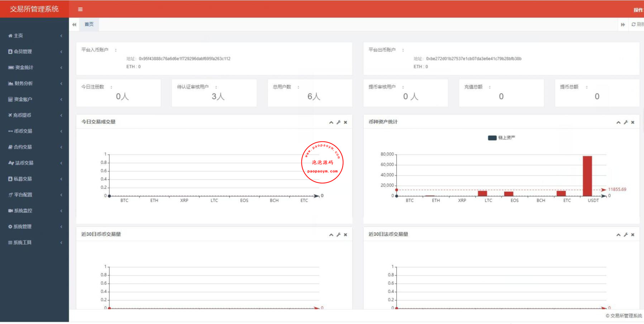This screenshot has height=324, width=644.
Task: Click the 提币总额 card value
Action: 597,96
